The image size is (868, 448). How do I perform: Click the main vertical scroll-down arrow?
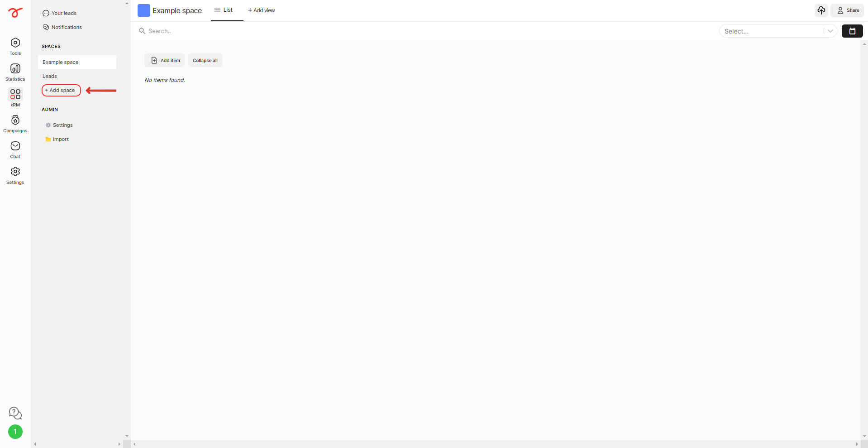(x=864, y=436)
